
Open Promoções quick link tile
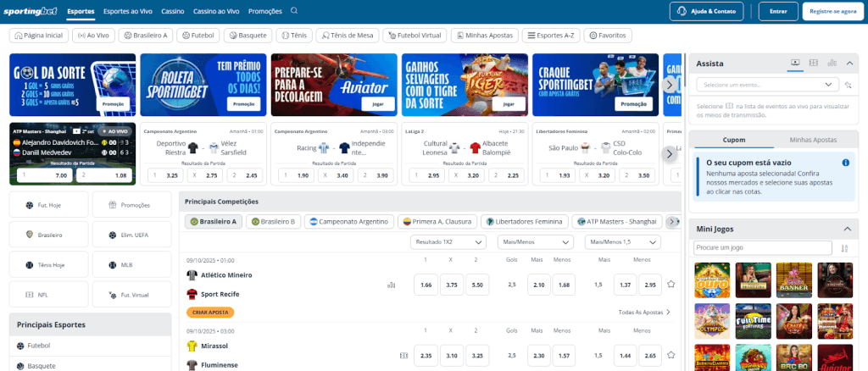pos(131,205)
